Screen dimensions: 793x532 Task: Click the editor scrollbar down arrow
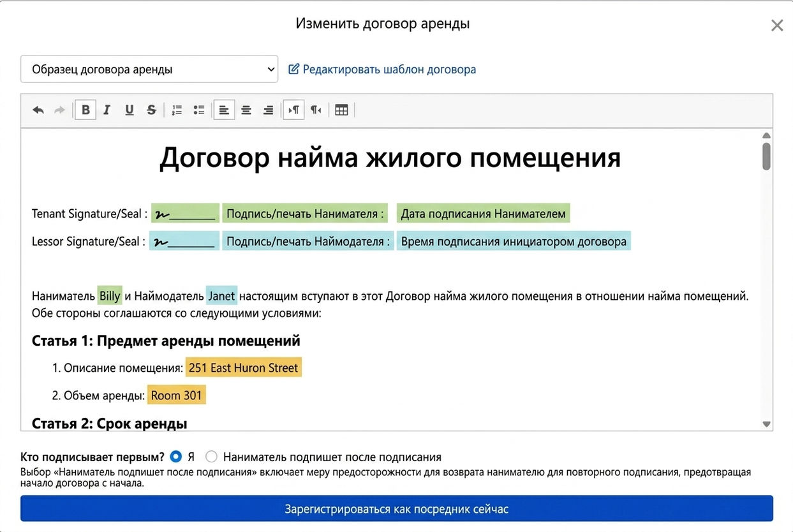coord(766,424)
